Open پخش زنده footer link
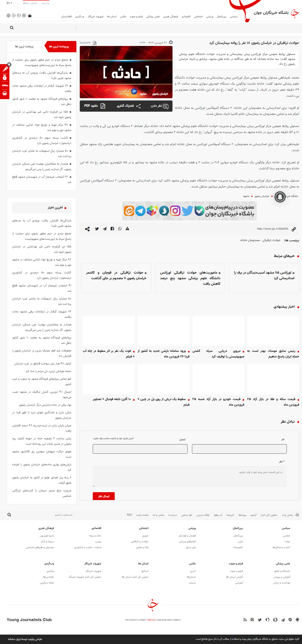This screenshot has height=644, width=302. (287, 515)
